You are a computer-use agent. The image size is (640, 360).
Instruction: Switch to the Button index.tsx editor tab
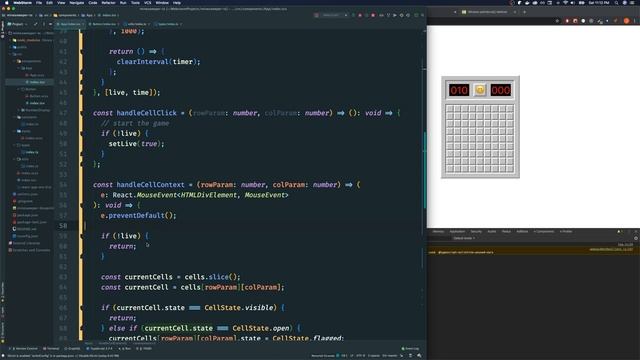(103, 24)
